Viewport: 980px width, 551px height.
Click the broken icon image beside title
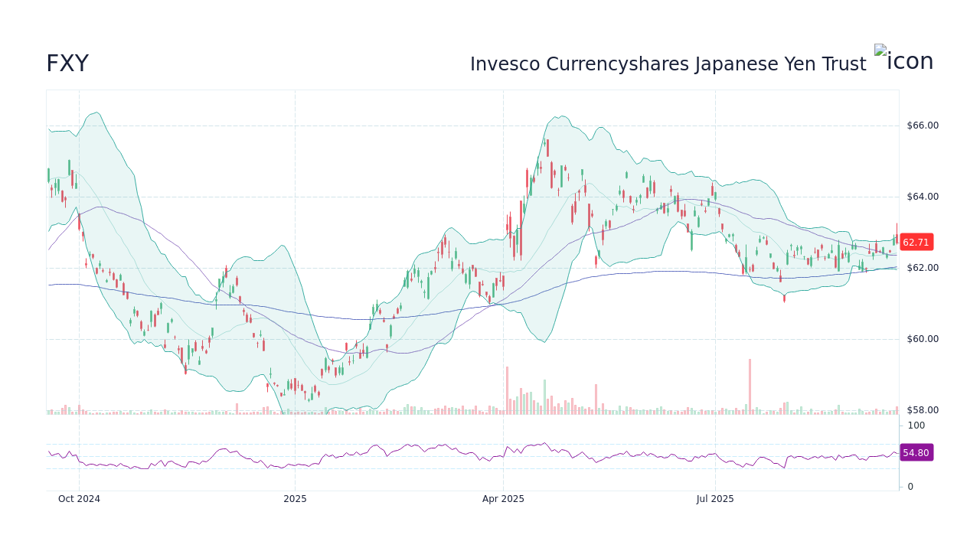904,59
